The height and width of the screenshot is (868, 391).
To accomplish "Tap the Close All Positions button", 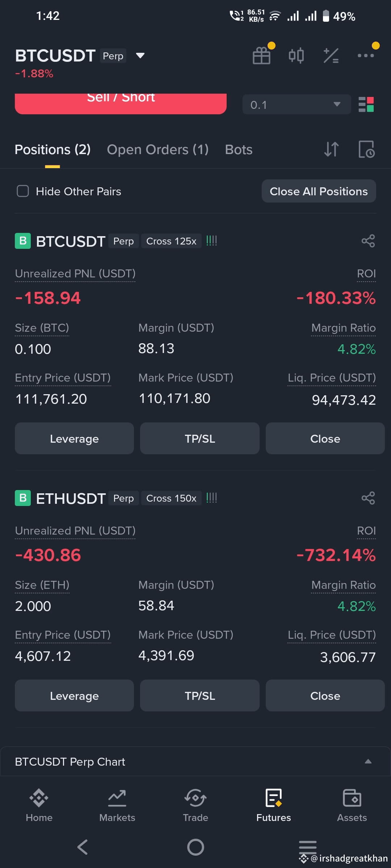I will pyautogui.click(x=319, y=191).
